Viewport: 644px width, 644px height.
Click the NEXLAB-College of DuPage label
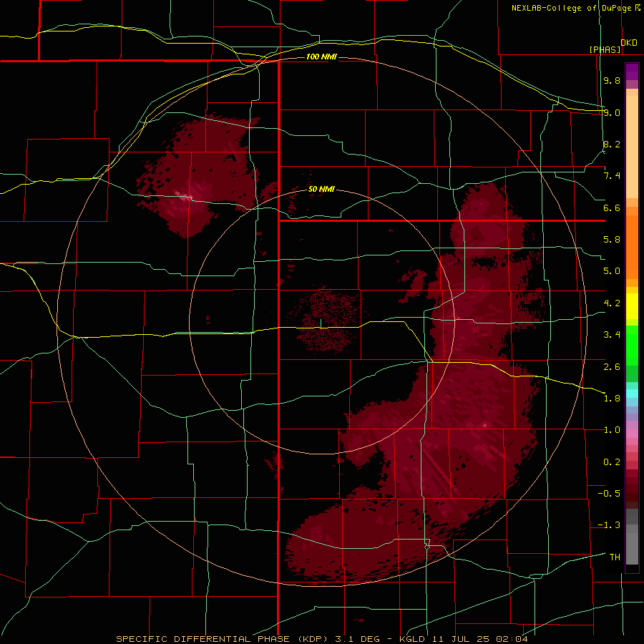(x=572, y=8)
